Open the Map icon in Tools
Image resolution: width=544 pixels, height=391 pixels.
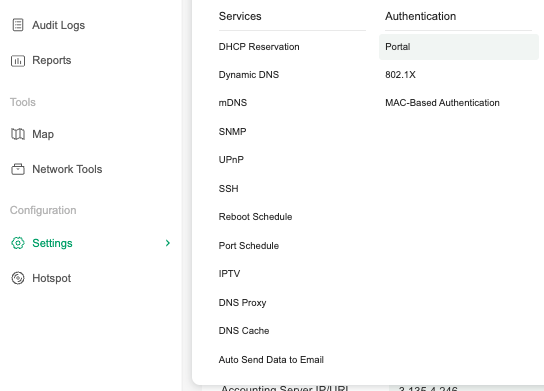[18, 134]
